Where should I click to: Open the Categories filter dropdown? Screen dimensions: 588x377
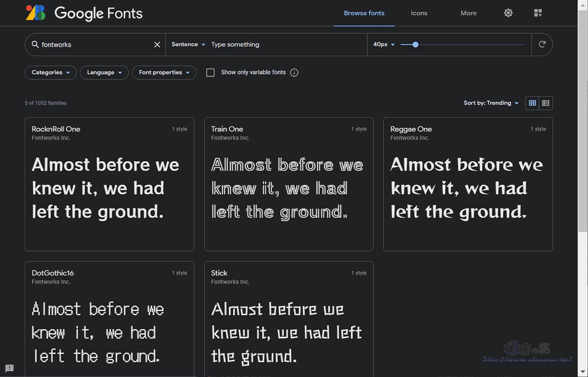(x=50, y=72)
